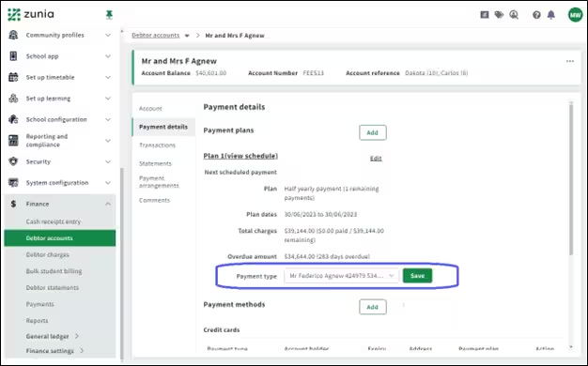
Task: Click the School configuration icon
Action: pyautogui.click(x=13, y=119)
